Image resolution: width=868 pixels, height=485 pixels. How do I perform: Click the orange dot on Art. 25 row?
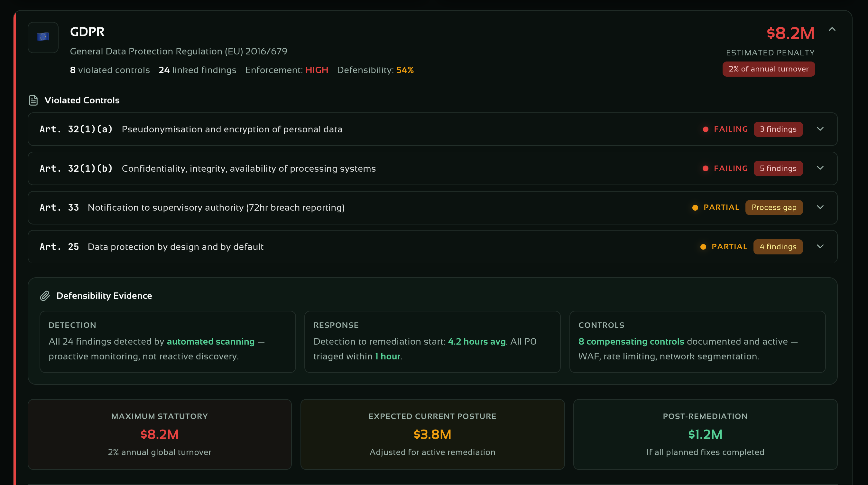coord(703,247)
